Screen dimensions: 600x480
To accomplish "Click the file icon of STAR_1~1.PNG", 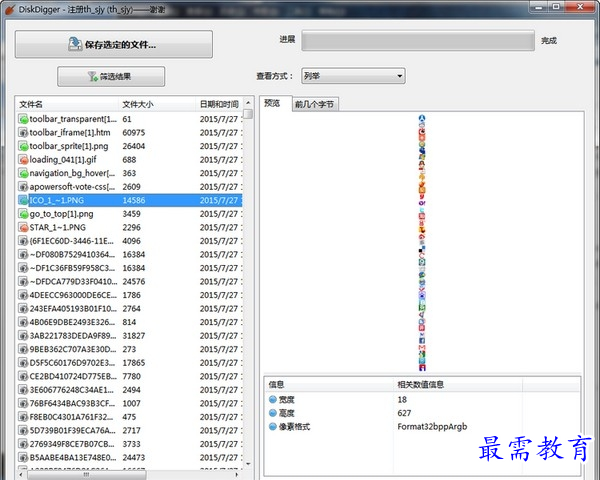I will (23, 227).
